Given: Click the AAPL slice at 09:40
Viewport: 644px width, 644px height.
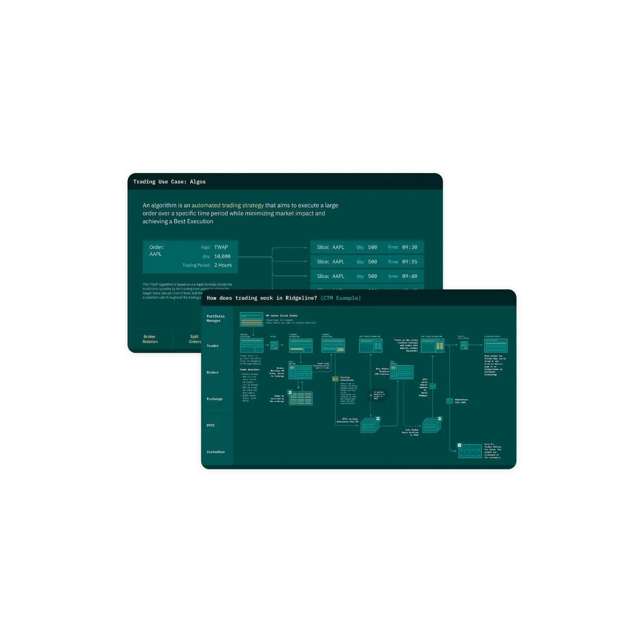Looking at the screenshot, I should pyautogui.click(x=367, y=276).
